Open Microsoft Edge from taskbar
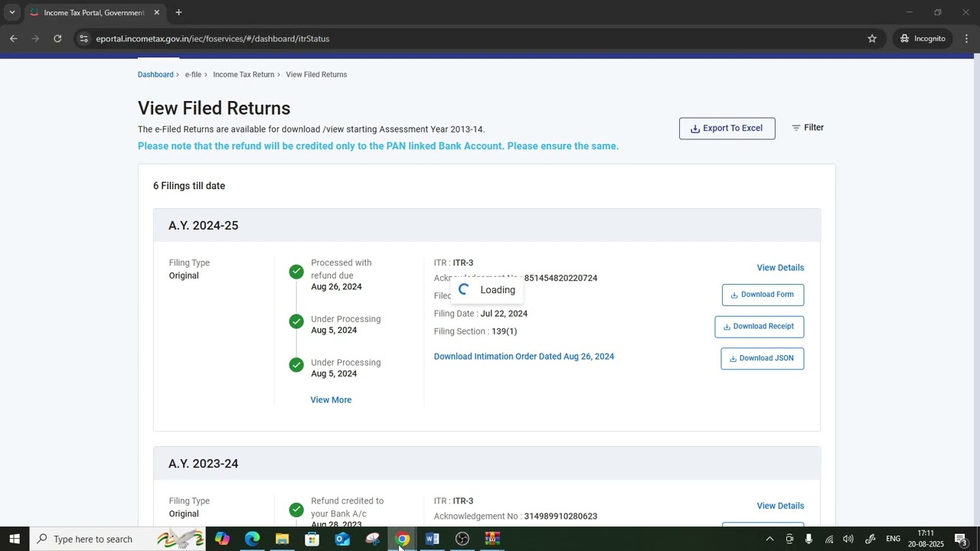980x551 pixels. [x=252, y=539]
